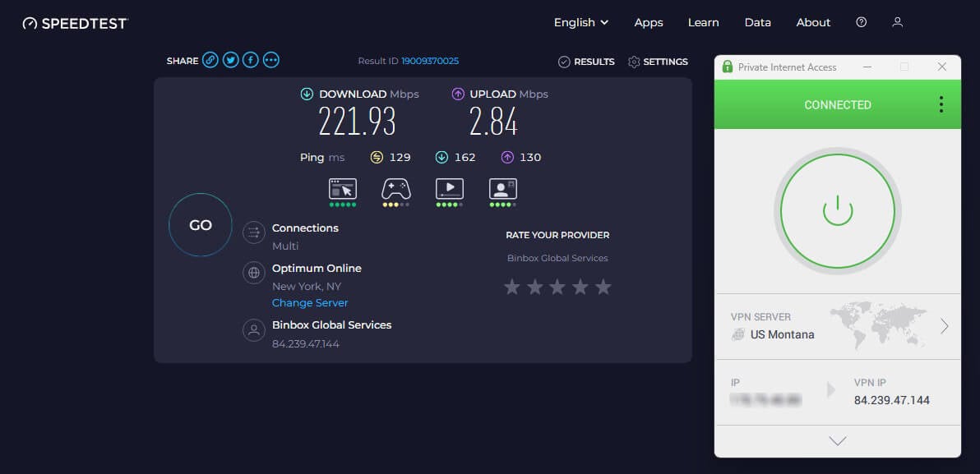
Task: Click the user account icon
Action: [x=897, y=22]
